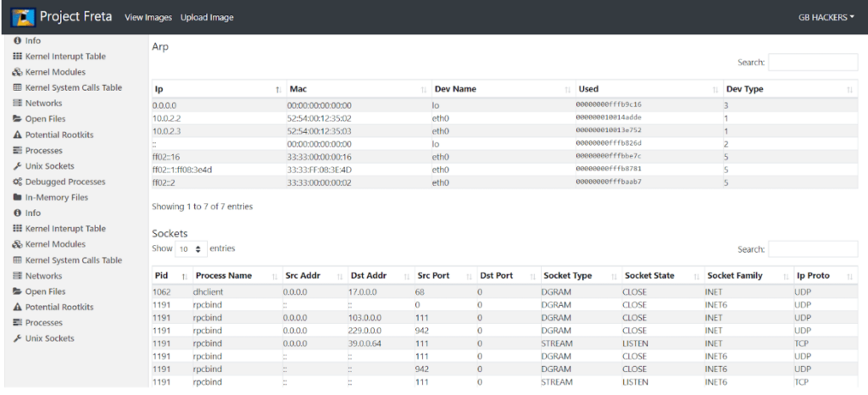
Task: Open the Show entries count selector
Action: point(191,249)
